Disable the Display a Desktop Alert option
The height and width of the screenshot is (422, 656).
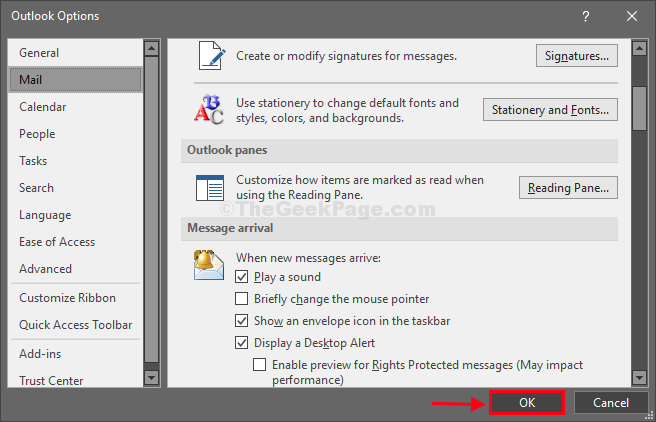coord(241,343)
